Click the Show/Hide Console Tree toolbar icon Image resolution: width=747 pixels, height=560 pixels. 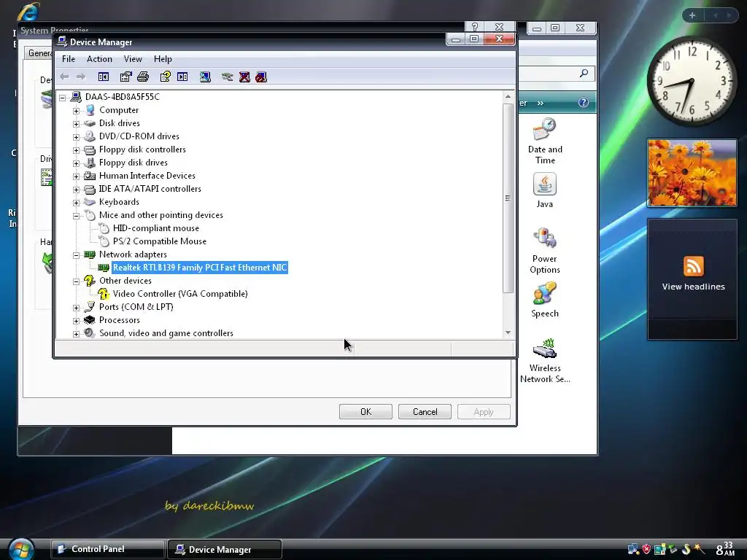pyautogui.click(x=104, y=77)
